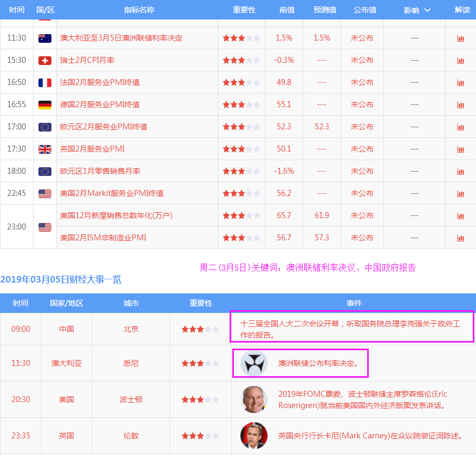Click the Australia flag icon

point(45,38)
